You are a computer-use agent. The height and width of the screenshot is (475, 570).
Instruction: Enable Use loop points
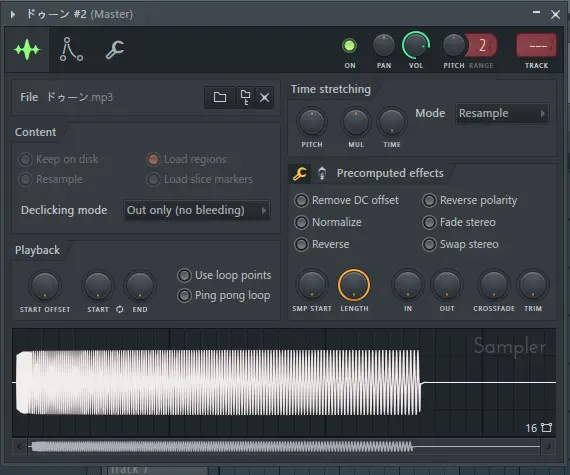coord(224,275)
